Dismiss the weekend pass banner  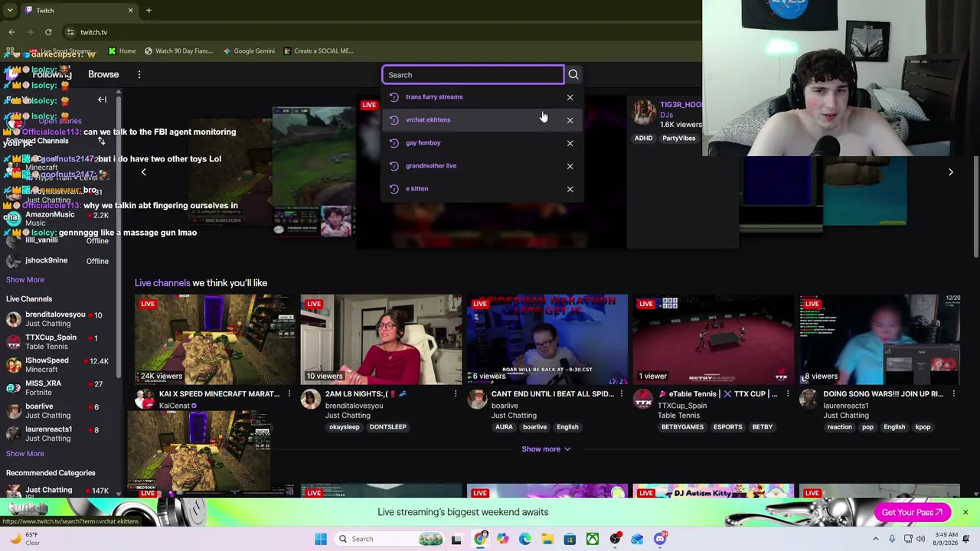(x=965, y=512)
